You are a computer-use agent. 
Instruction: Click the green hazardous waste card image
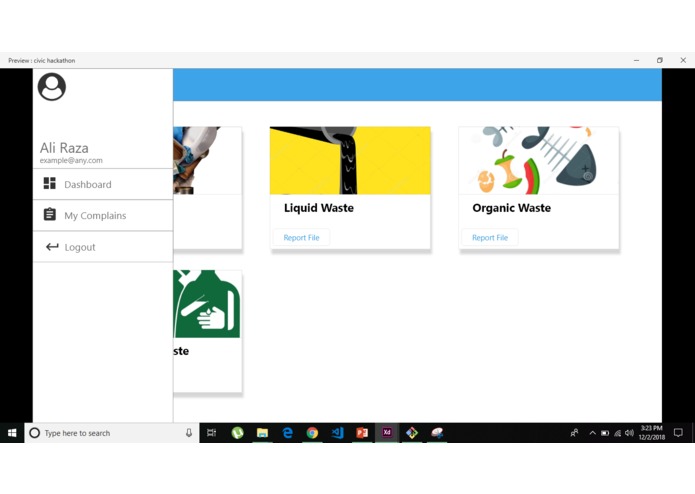pos(207,304)
